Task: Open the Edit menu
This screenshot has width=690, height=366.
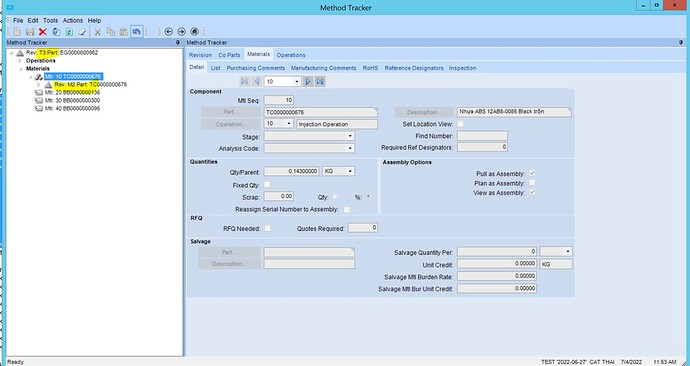Action: click(x=33, y=20)
